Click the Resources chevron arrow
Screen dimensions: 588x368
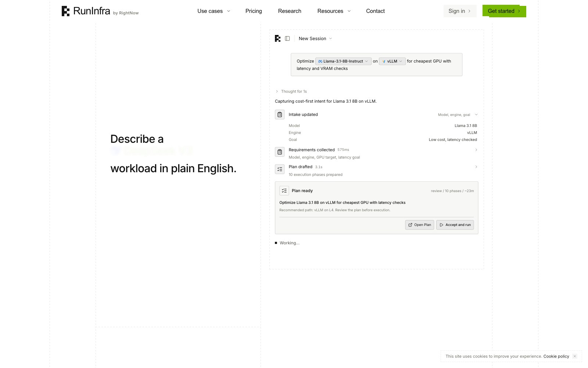pos(349,11)
